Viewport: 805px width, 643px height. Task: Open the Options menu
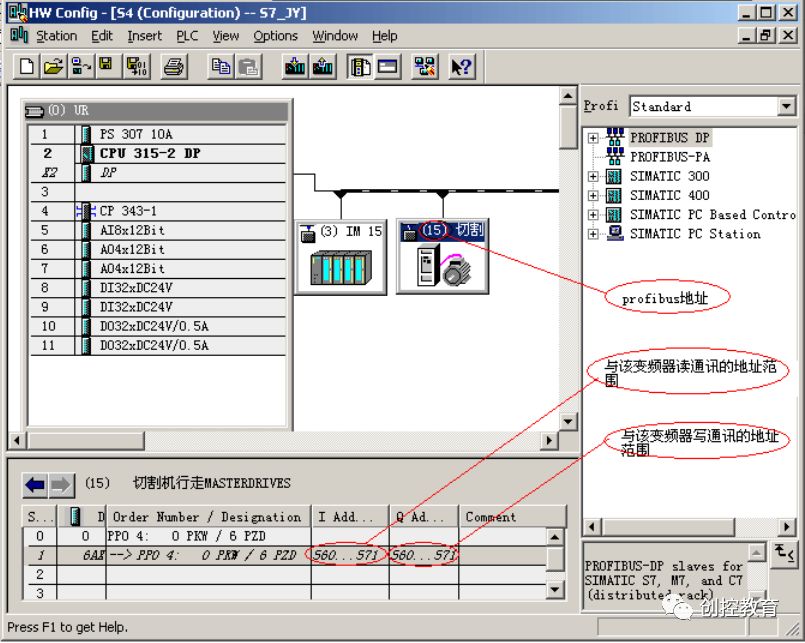click(275, 36)
